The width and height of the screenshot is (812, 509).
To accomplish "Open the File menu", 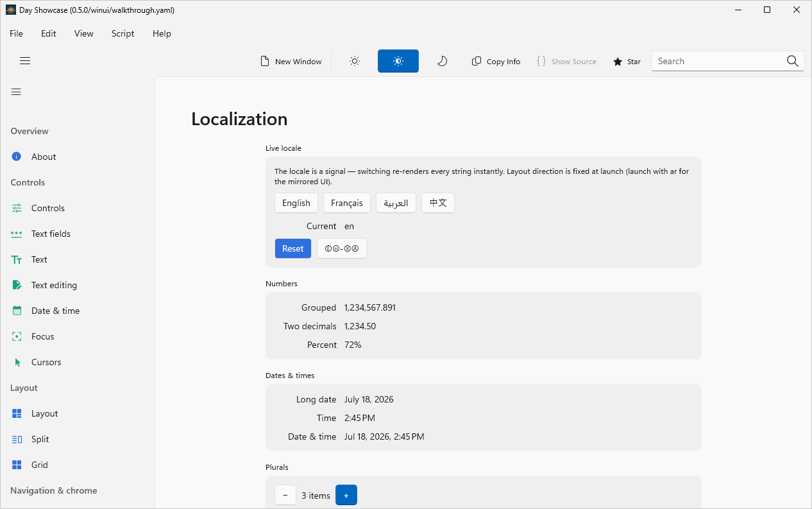I will click(16, 33).
